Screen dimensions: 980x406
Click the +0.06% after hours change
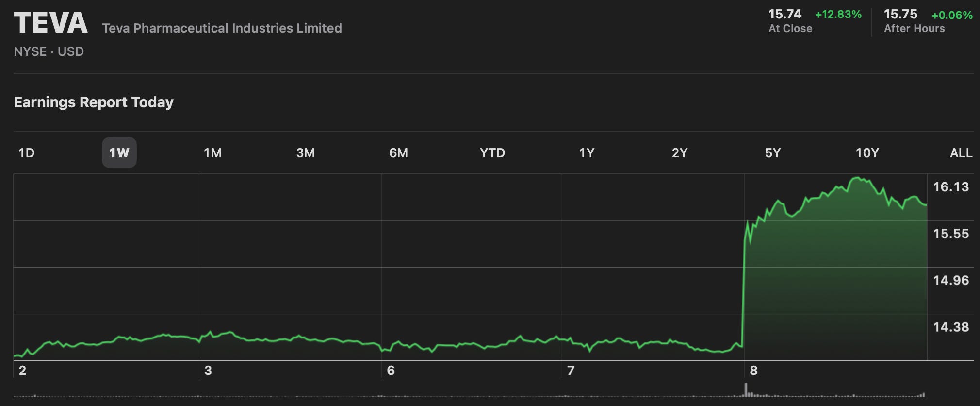tap(952, 15)
